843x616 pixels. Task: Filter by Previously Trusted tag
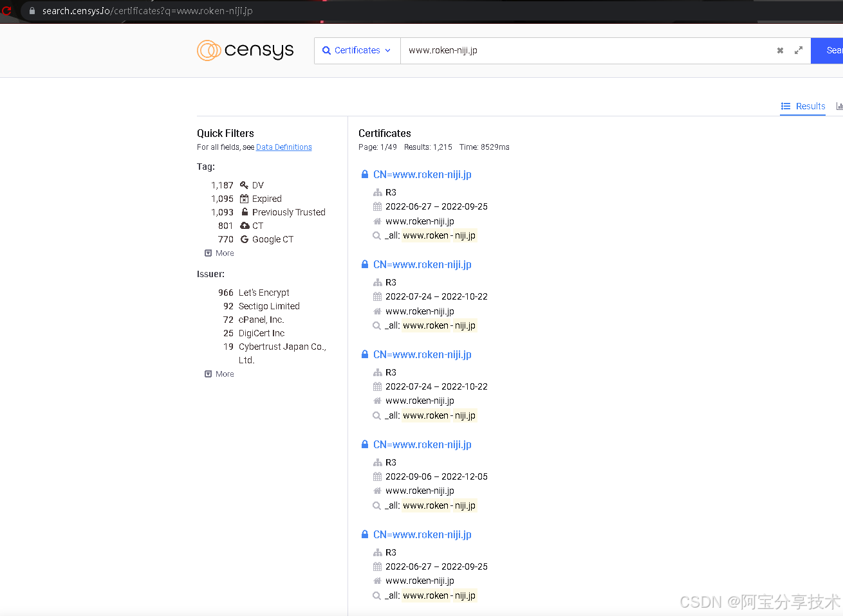289,212
